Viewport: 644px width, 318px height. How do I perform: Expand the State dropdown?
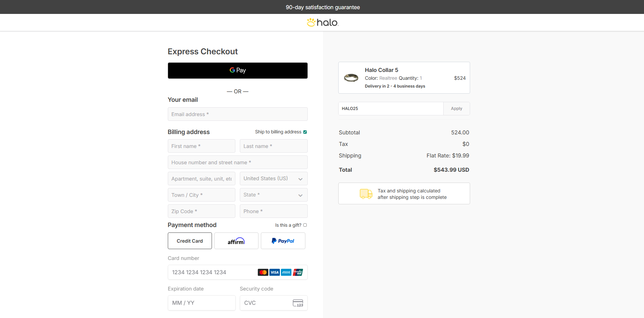pos(274,195)
